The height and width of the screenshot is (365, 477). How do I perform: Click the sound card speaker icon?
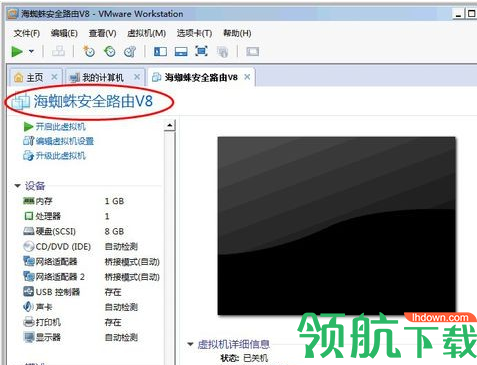(x=28, y=307)
